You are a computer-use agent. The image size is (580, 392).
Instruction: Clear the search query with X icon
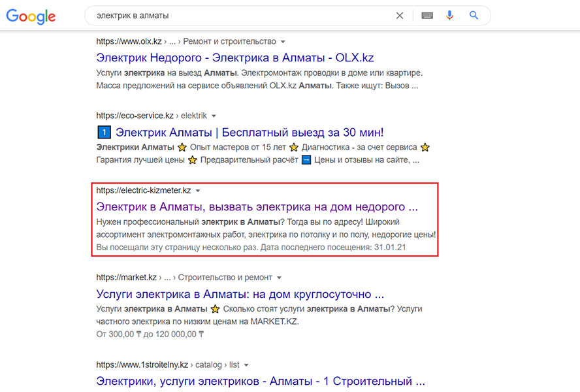[400, 16]
